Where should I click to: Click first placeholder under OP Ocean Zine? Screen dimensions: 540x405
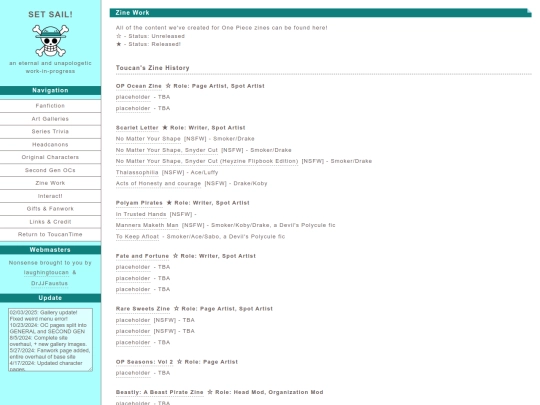(133, 97)
